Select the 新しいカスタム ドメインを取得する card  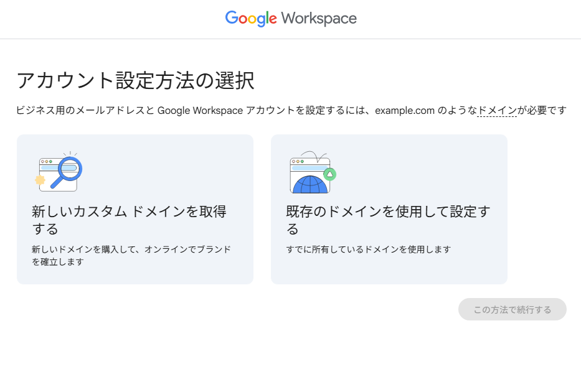tap(135, 209)
